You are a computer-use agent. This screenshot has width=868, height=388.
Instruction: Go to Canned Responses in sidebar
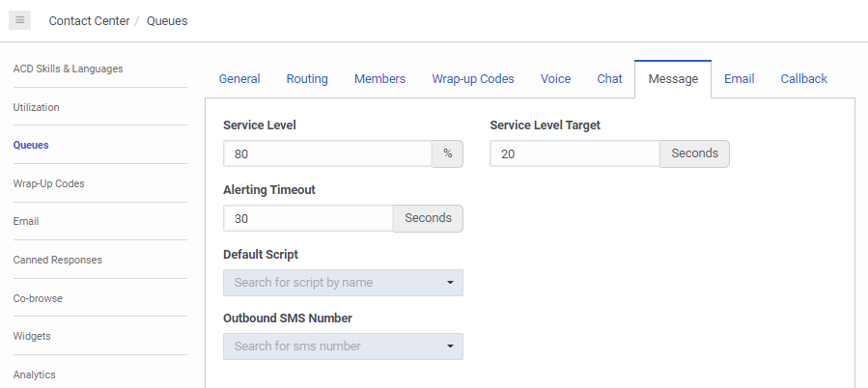tap(58, 260)
